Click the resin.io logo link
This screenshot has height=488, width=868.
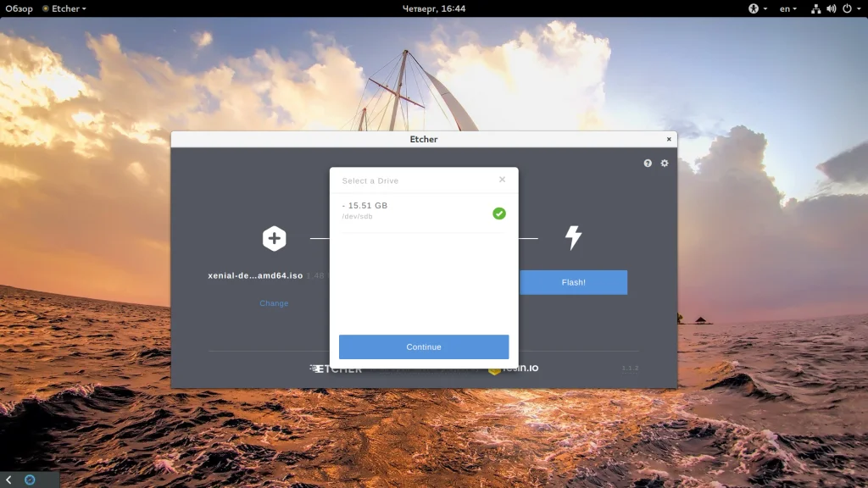pos(513,368)
